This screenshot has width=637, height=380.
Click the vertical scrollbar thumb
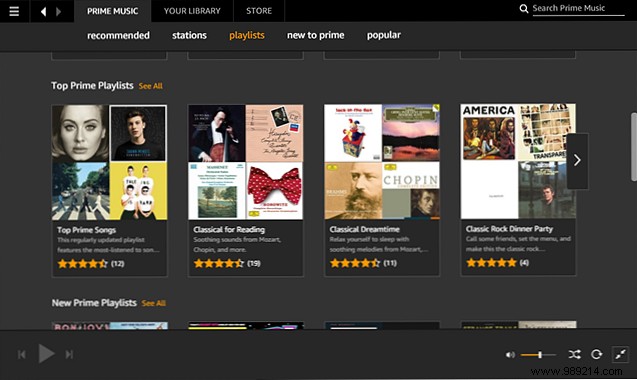tap(634, 146)
